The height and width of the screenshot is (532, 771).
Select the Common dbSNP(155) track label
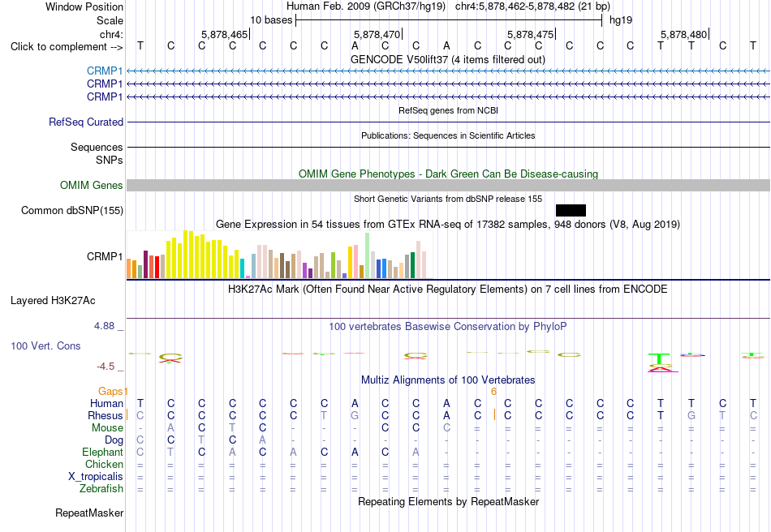(x=71, y=210)
